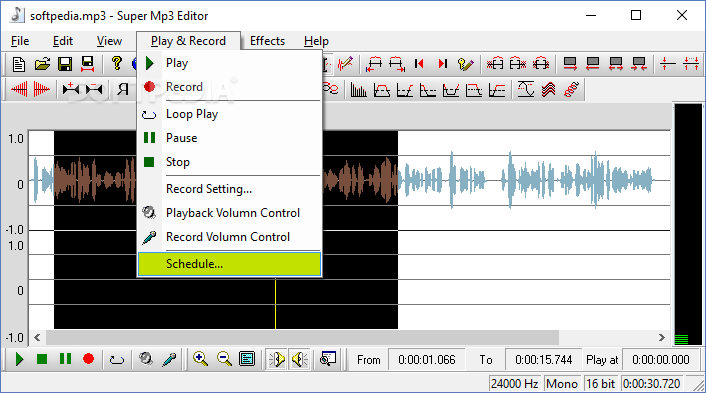This screenshot has height=393, width=706.
Task: Open the Edit menu
Action: [63, 41]
